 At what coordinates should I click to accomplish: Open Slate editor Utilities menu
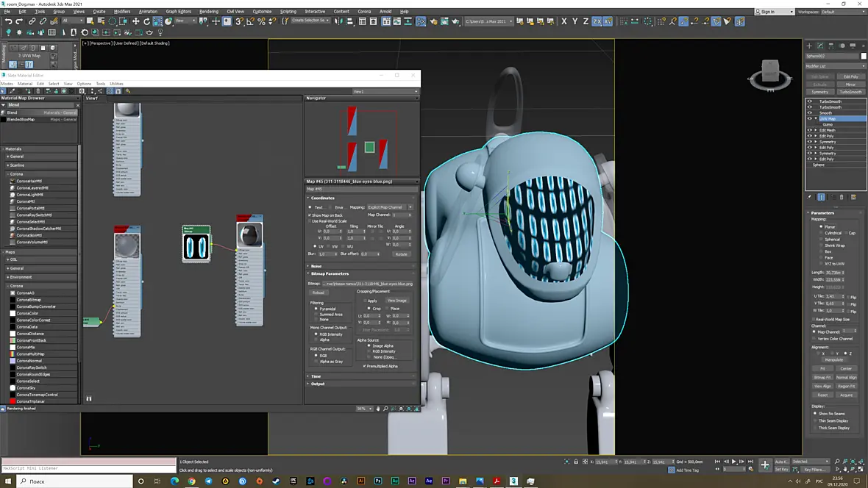116,84
